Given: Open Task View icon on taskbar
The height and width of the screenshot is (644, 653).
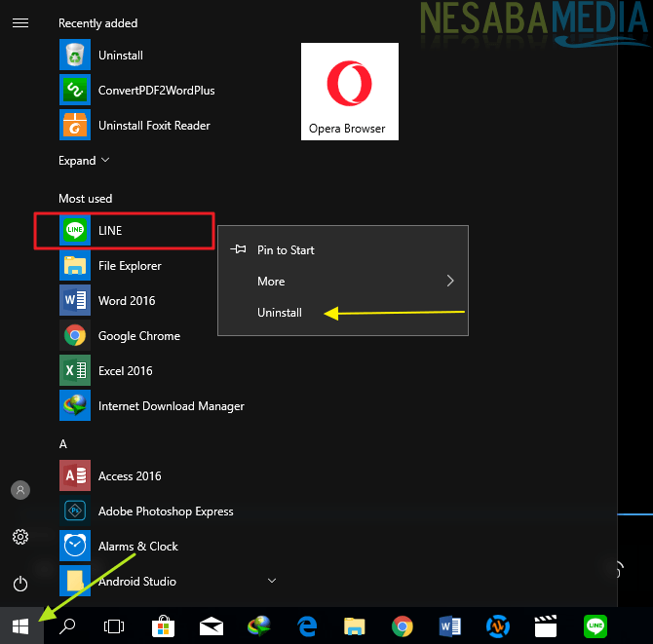Looking at the screenshot, I should tap(114, 626).
